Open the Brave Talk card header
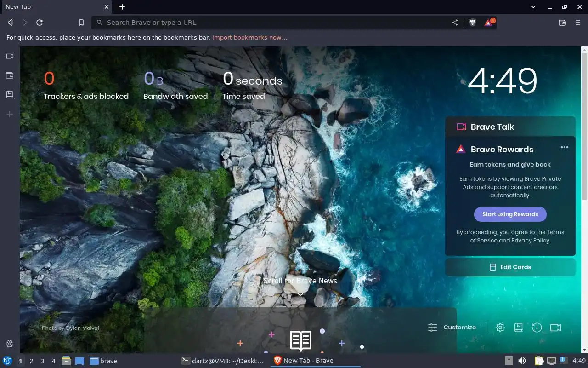The height and width of the screenshot is (368, 588). coord(510,126)
